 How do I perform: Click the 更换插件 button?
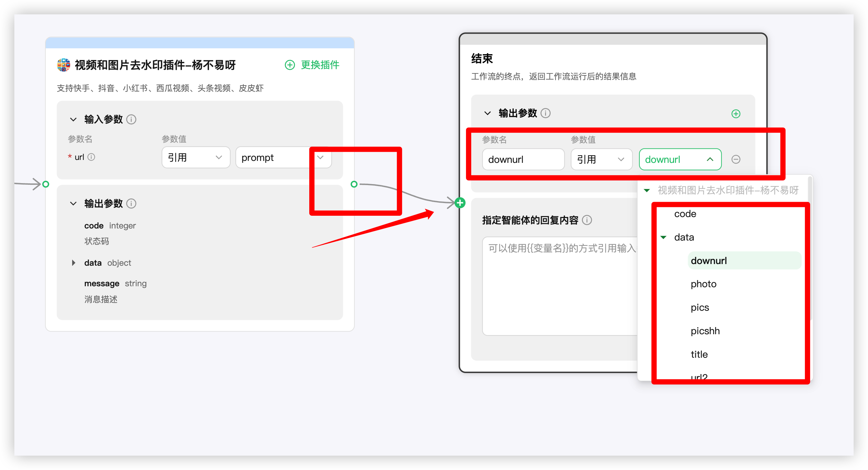tap(312, 65)
